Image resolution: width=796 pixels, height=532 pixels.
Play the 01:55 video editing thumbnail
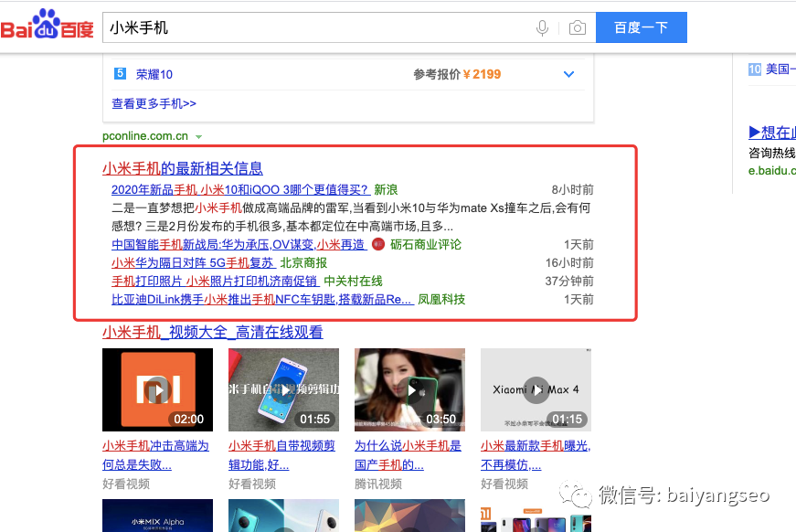coord(284,390)
